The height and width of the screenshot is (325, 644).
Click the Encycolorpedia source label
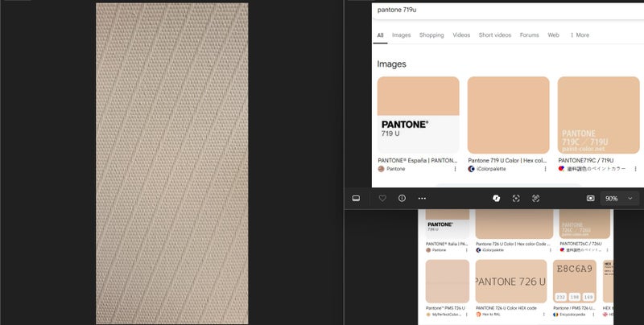click(x=572, y=315)
